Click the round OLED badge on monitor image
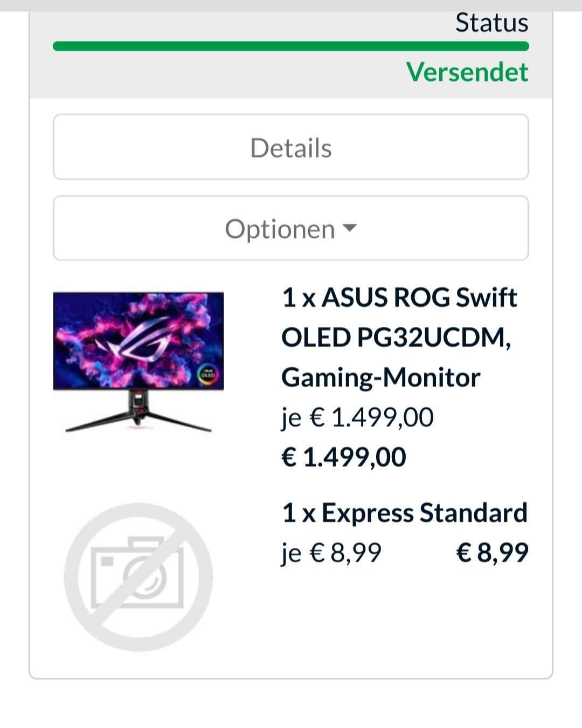Screen dimensions: 582x728 (x=207, y=374)
